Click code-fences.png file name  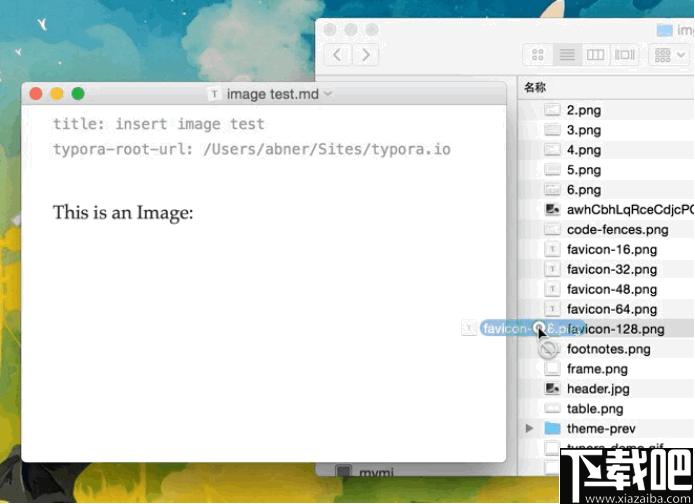tap(617, 230)
